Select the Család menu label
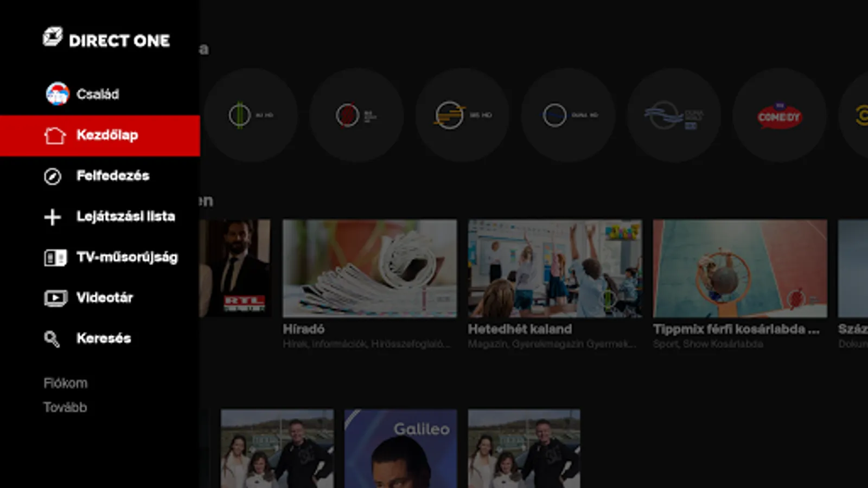Viewport: 868px width, 488px height. [98, 94]
